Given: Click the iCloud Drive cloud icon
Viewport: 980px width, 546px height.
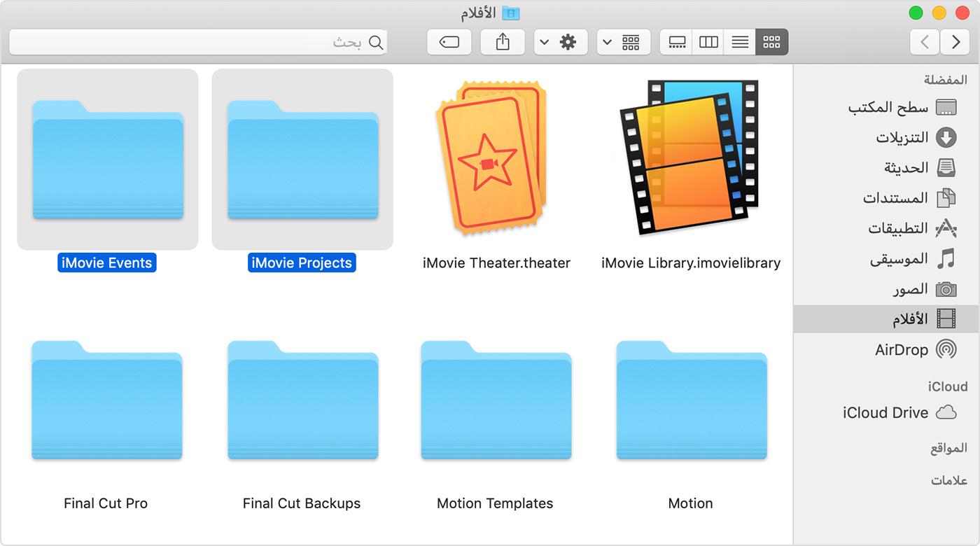Looking at the screenshot, I should click(946, 413).
